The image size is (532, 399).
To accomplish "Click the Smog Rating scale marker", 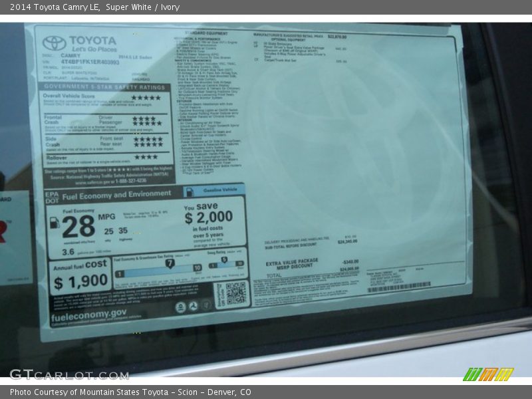I will (x=223, y=260).
